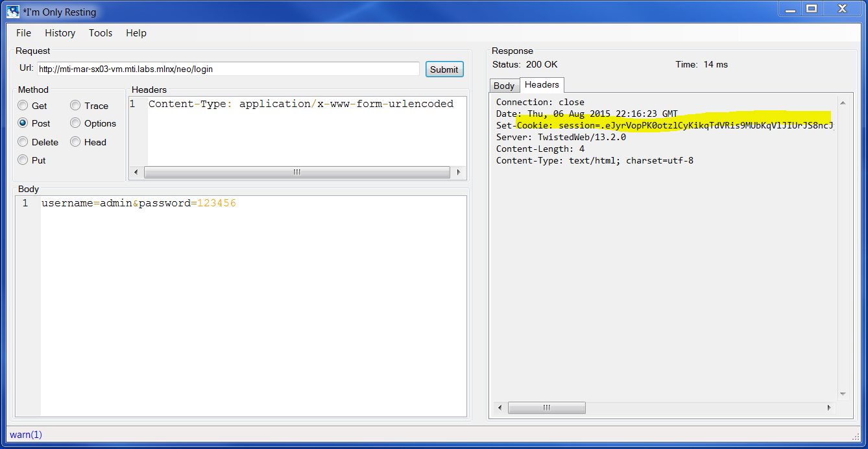
Task: Open the File menu
Action: click(x=23, y=32)
